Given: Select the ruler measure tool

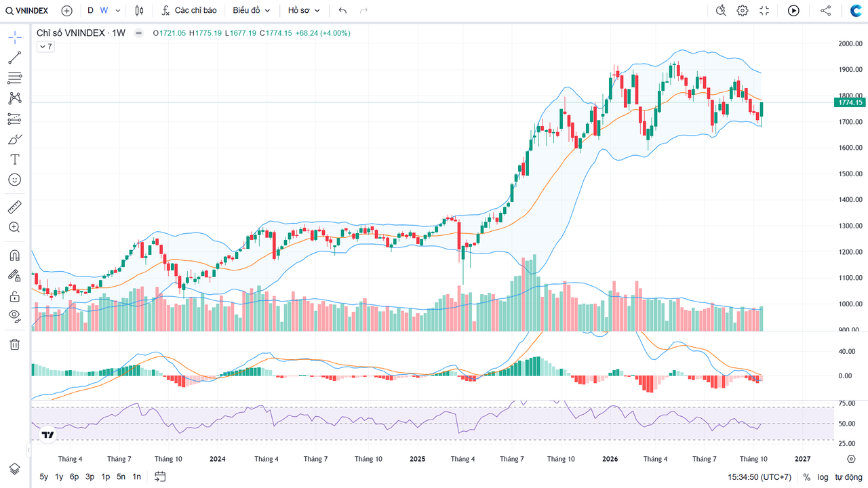Looking at the screenshot, I should click(14, 207).
